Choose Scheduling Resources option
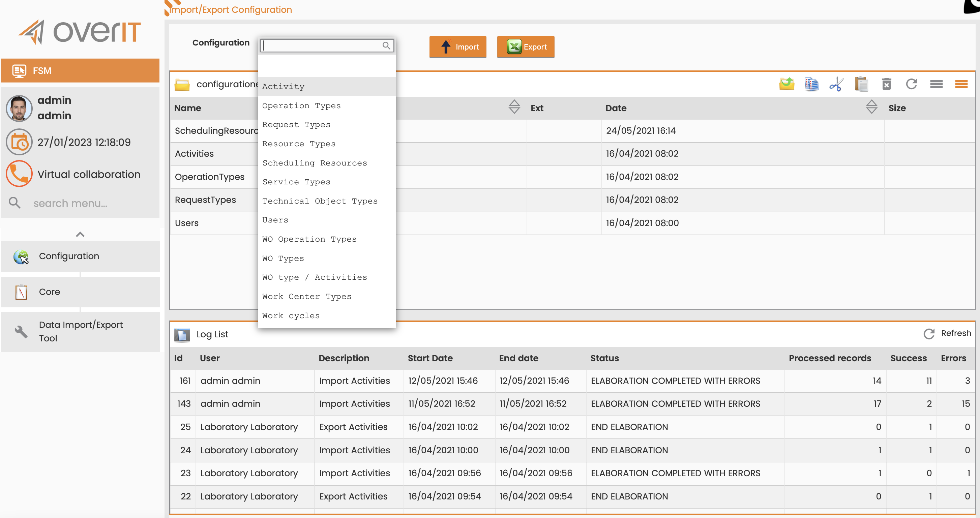Image resolution: width=980 pixels, height=518 pixels. (x=327, y=163)
